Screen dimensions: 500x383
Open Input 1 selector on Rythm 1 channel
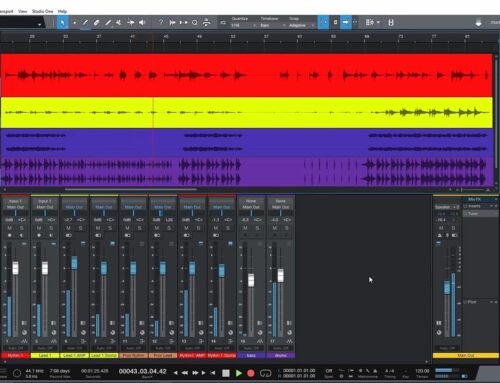click(15, 201)
